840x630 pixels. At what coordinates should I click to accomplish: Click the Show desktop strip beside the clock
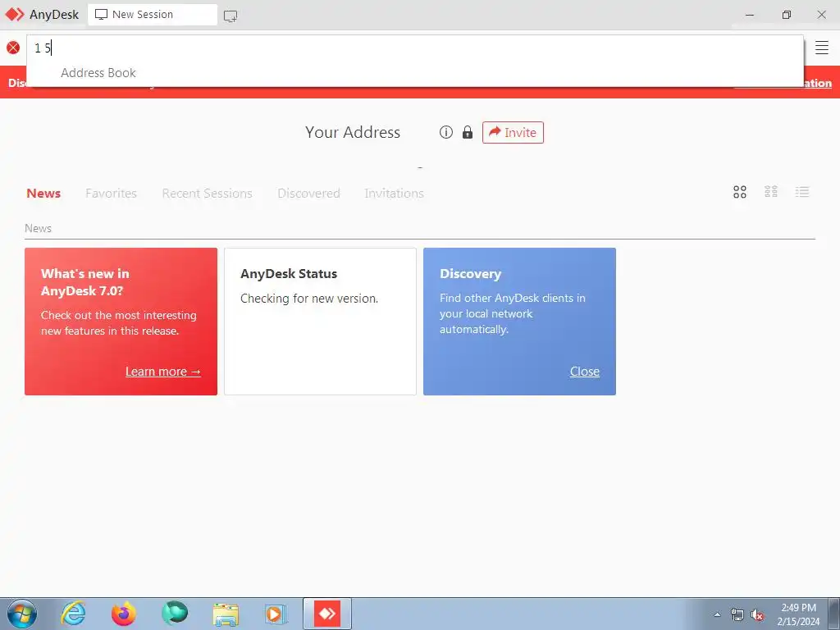click(834, 614)
